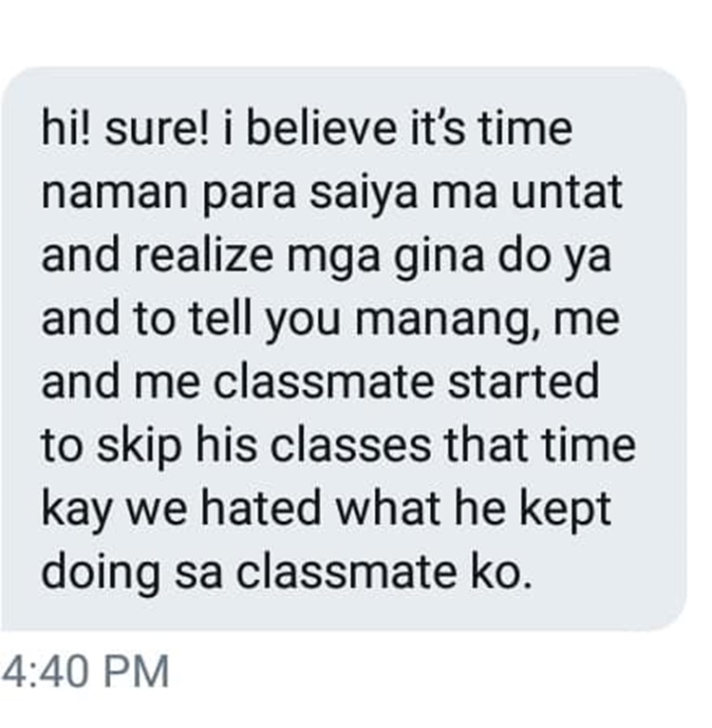Click the word "doing" in last line
This screenshot has width=712, height=728.
pos(101,573)
